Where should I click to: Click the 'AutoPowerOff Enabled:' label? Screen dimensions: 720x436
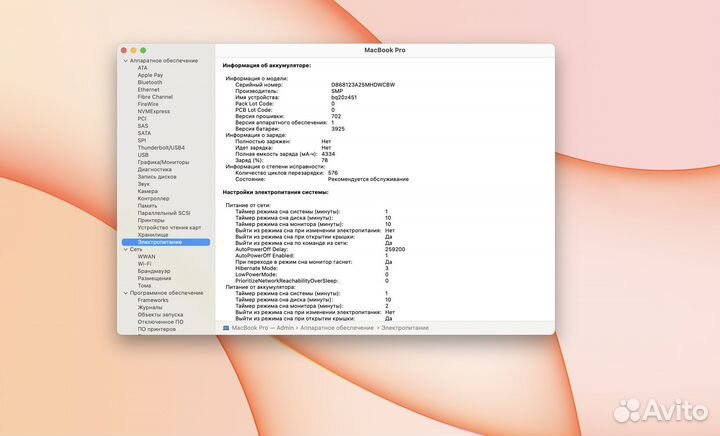(264, 256)
